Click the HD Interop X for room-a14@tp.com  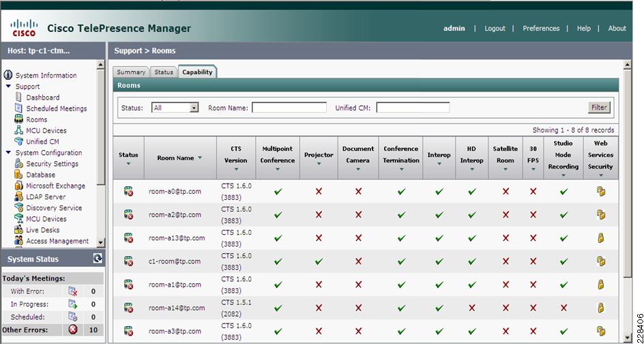coord(472,308)
